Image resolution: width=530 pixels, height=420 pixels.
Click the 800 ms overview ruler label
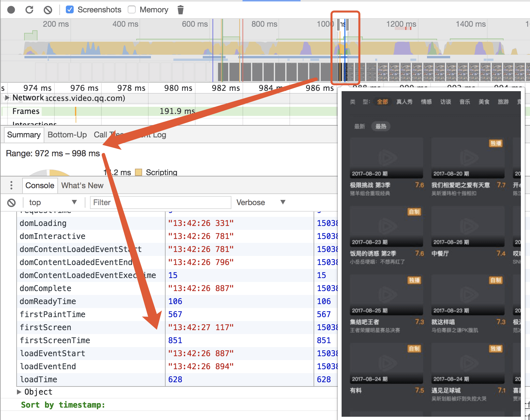coord(264,24)
